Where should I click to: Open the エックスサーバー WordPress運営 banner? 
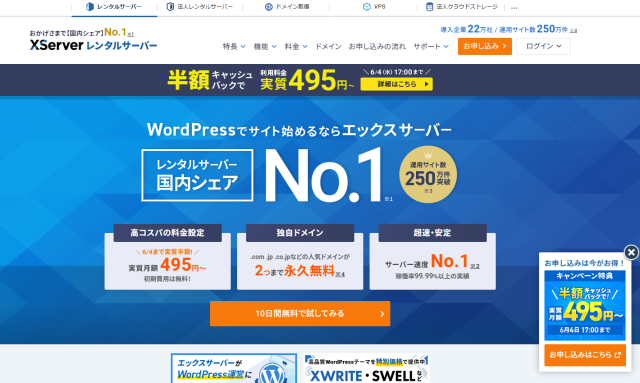click(x=234, y=369)
